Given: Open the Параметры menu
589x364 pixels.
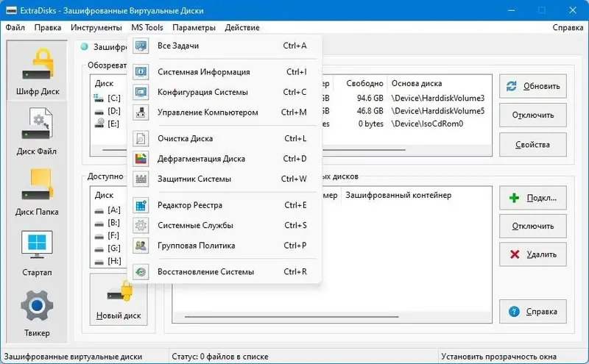Looking at the screenshot, I should pos(194,27).
